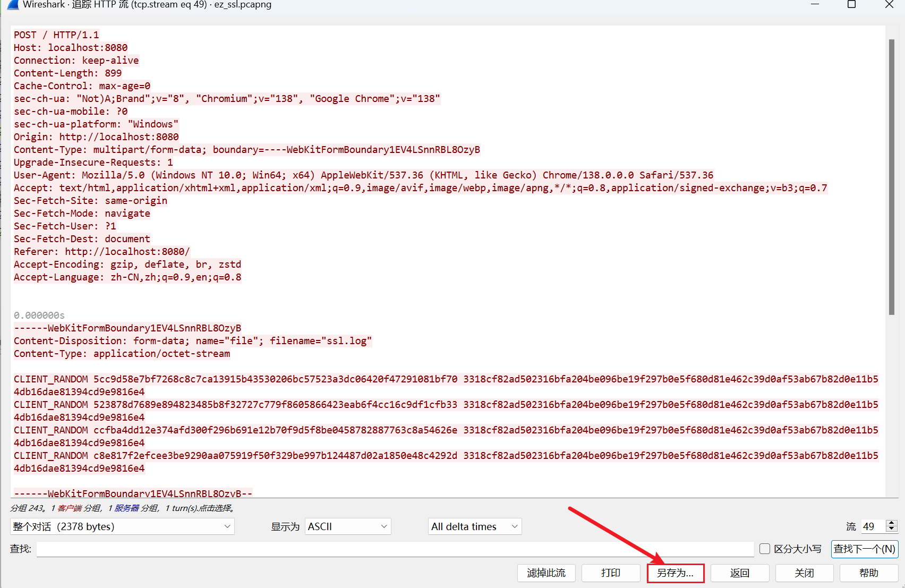Click the Wireshark shark fin icon
The height and width of the screenshot is (588, 905).
(13, 5)
